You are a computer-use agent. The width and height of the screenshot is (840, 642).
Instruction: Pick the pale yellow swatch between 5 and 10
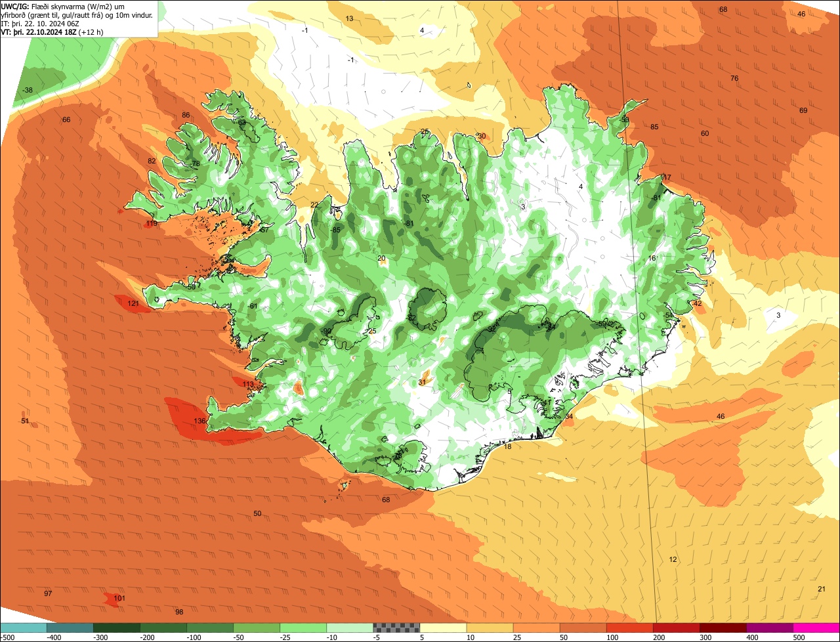point(443,628)
